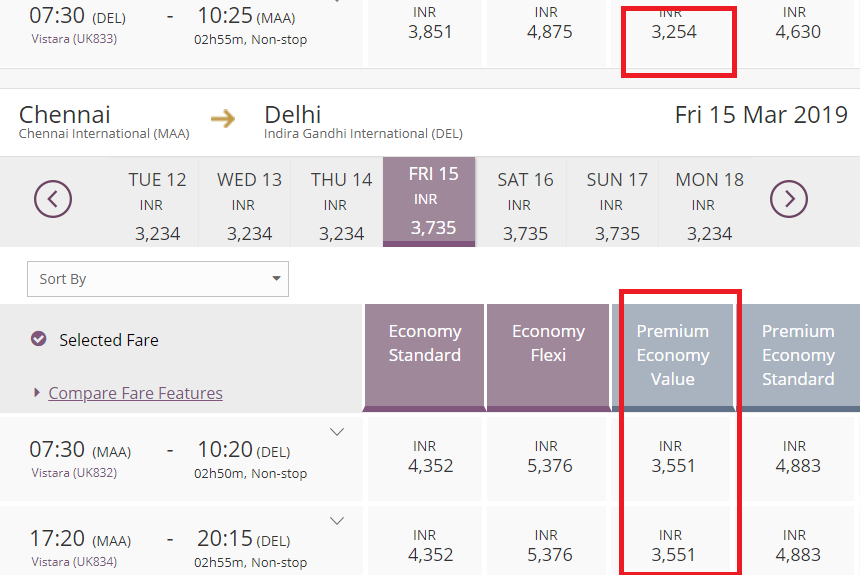Open the Sort By dropdown
This screenshot has width=860, height=575.
pos(158,279)
